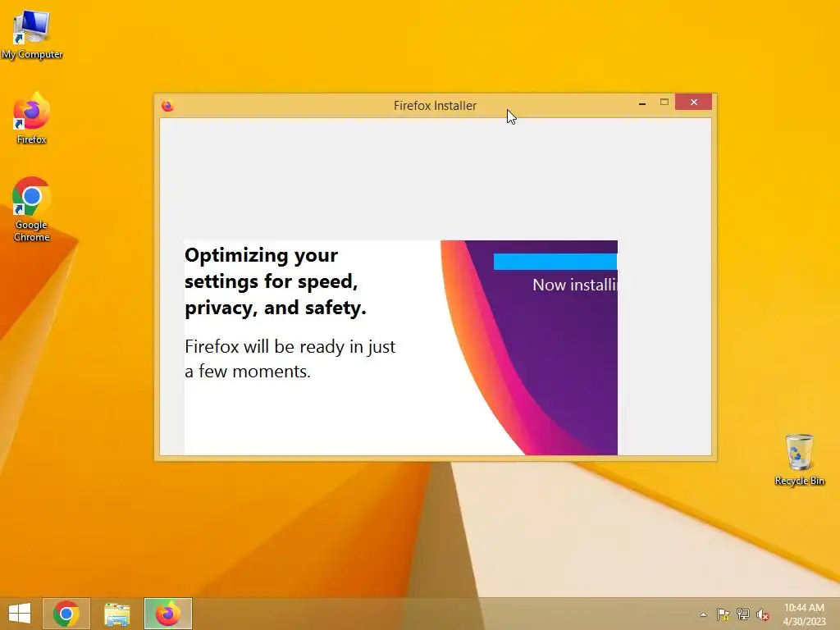This screenshot has height=630, width=840.
Task: Click 'Firefox will be ready' message text
Action: [x=290, y=359]
